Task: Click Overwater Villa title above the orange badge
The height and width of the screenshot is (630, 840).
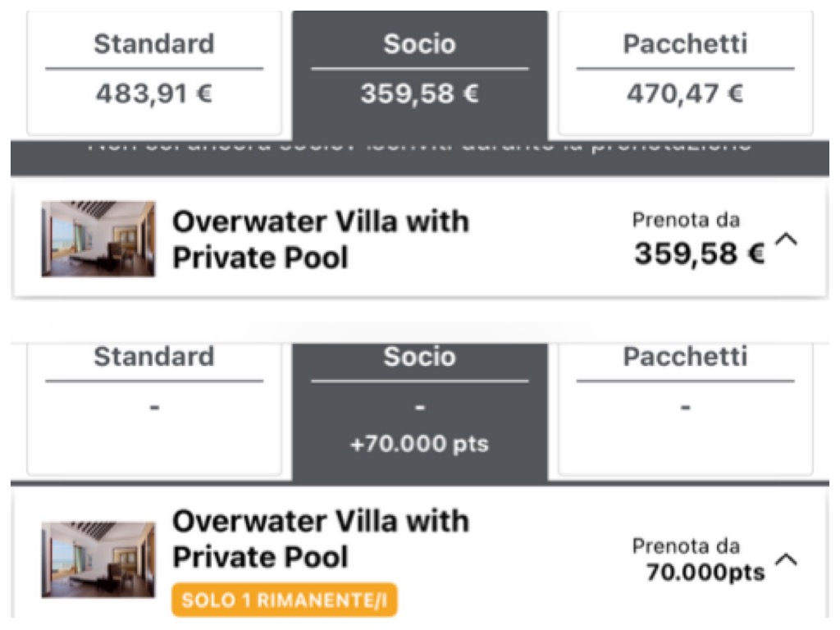Action: [x=321, y=539]
